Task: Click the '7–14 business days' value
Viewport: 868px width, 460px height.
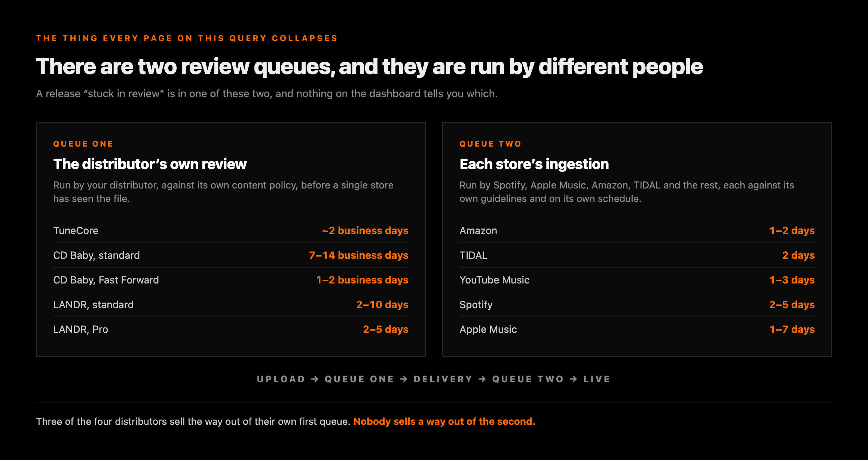Action: (359, 255)
